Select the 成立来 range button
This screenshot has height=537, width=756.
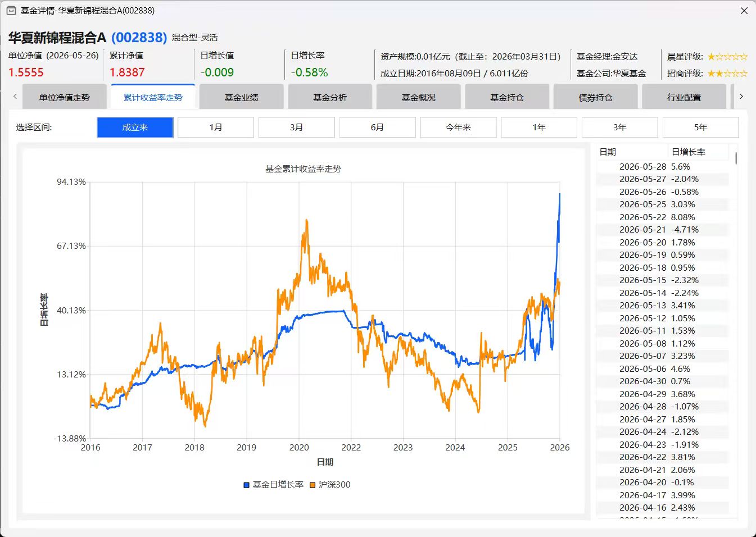(135, 128)
